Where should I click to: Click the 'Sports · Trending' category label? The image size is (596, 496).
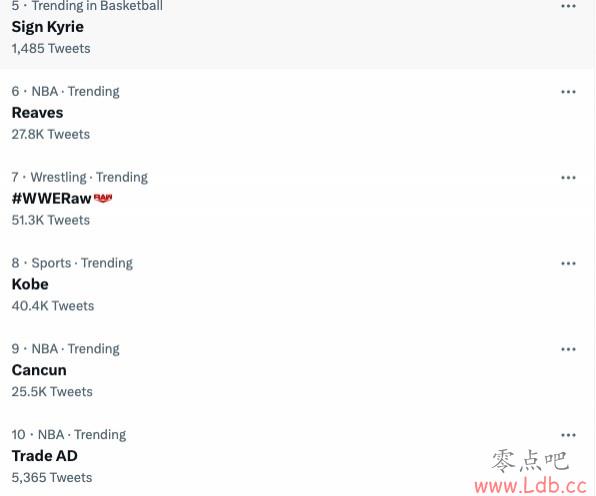82,263
